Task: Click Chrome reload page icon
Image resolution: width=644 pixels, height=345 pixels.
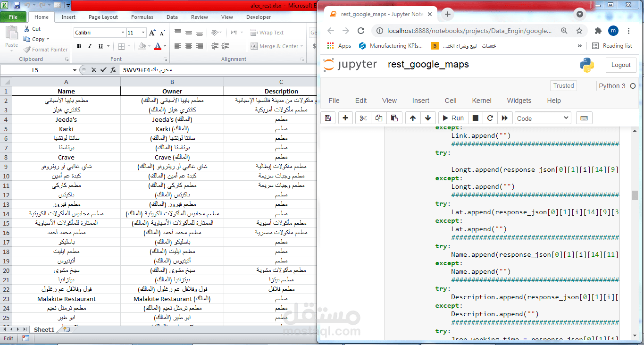Action: coord(361,31)
